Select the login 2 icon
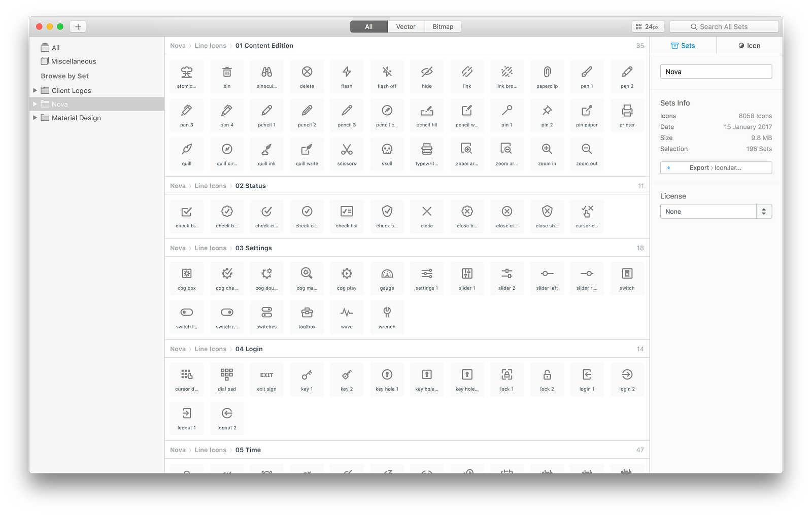The width and height of the screenshot is (812, 515). point(627,380)
